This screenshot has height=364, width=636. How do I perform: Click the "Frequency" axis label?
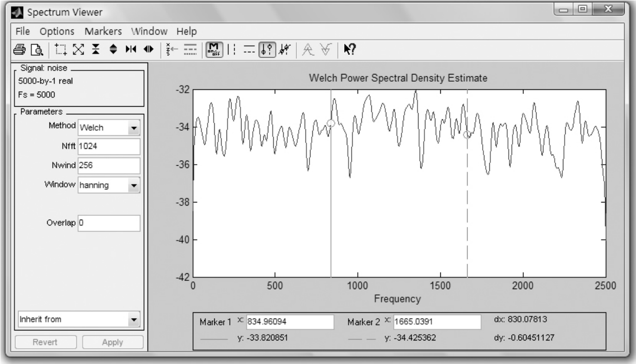coord(397,299)
